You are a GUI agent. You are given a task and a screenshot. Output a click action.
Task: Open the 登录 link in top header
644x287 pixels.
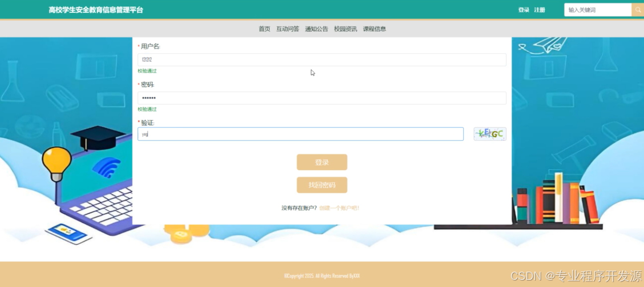pyautogui.click(x=523, y=10)
